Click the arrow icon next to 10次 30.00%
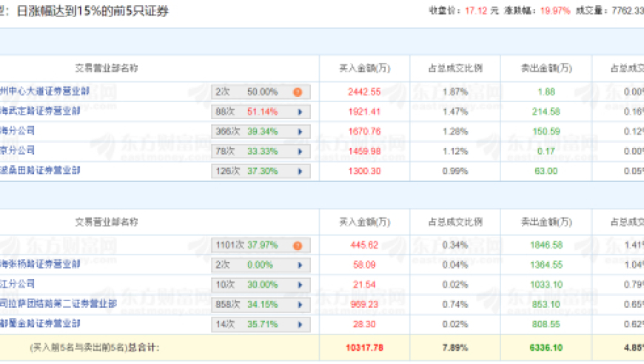This screenshot has width=644, height=364. click(x=299, y=285)
